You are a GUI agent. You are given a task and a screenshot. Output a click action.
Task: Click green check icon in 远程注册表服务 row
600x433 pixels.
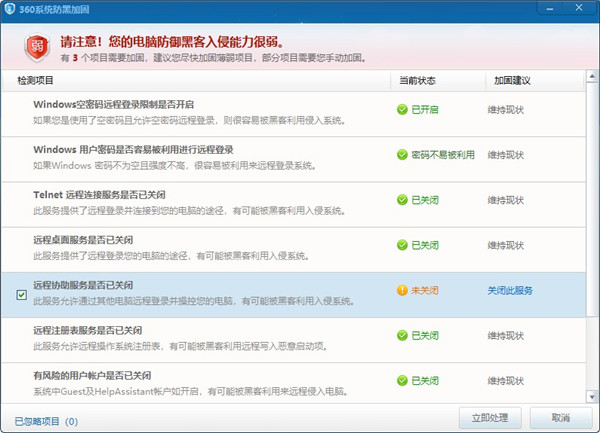coord(402,335)
